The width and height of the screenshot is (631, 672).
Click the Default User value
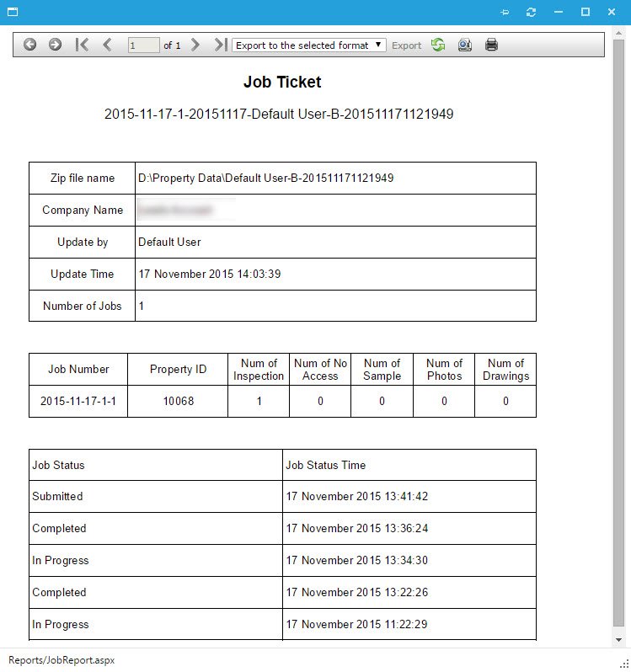pyautogui.click(x=169, y=242)
